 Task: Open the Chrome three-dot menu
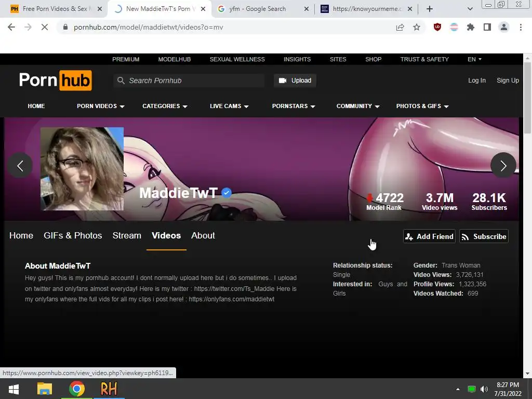click(521, 27)
